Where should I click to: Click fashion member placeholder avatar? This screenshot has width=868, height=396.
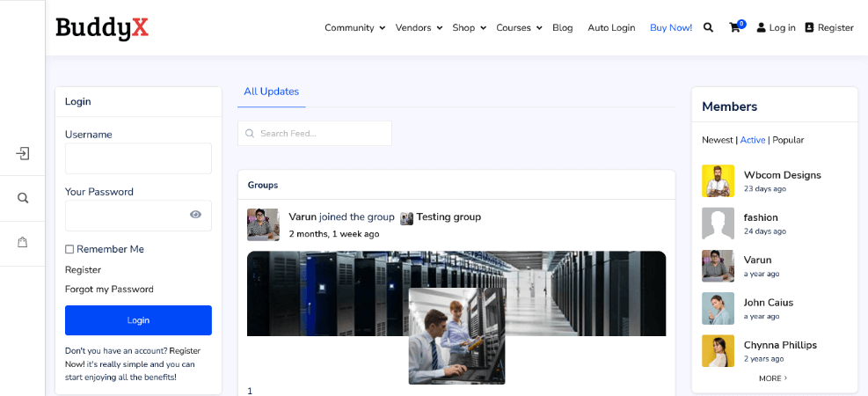pyautogui.click(x=718, y=224)
